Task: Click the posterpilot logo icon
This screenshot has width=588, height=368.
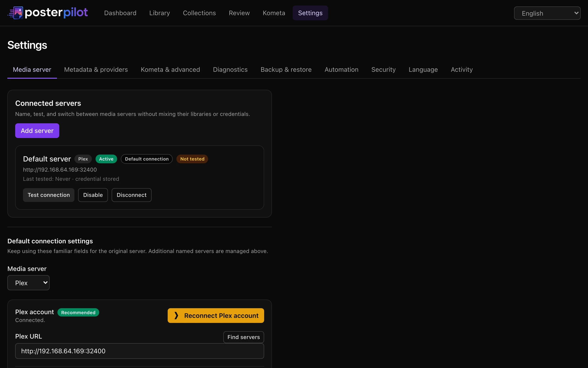Action: coord(16,13)
